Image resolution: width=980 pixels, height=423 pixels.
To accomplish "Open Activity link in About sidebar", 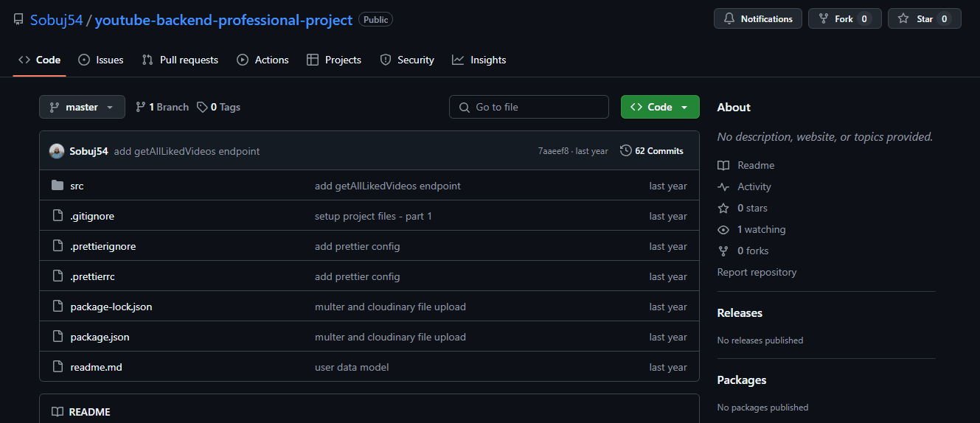I will coord(754,186).
